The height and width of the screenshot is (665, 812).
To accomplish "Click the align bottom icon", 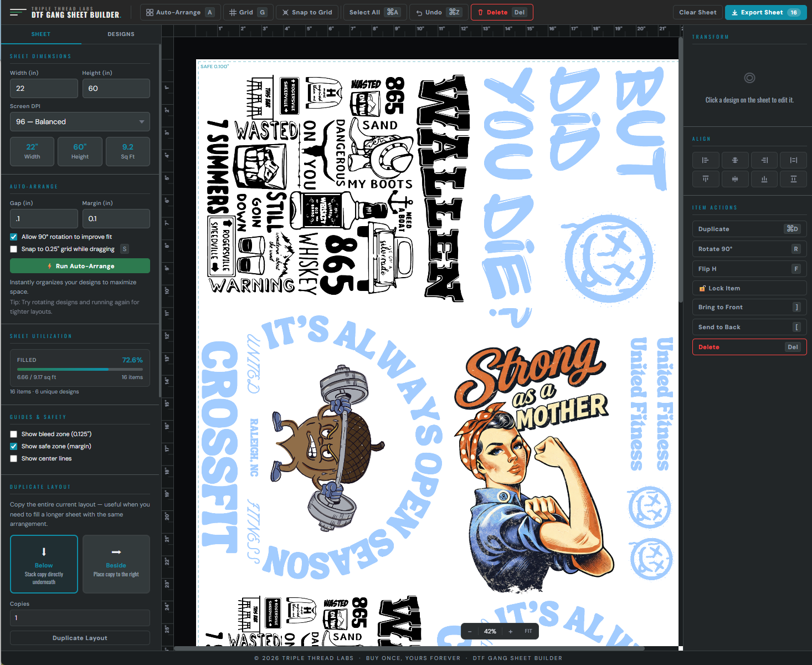I will point(764,179).
